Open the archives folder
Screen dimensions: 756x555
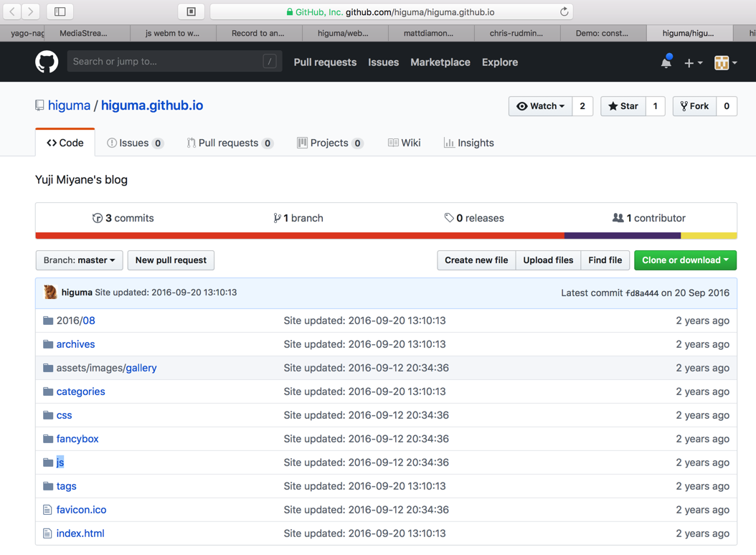click(76, 344)
